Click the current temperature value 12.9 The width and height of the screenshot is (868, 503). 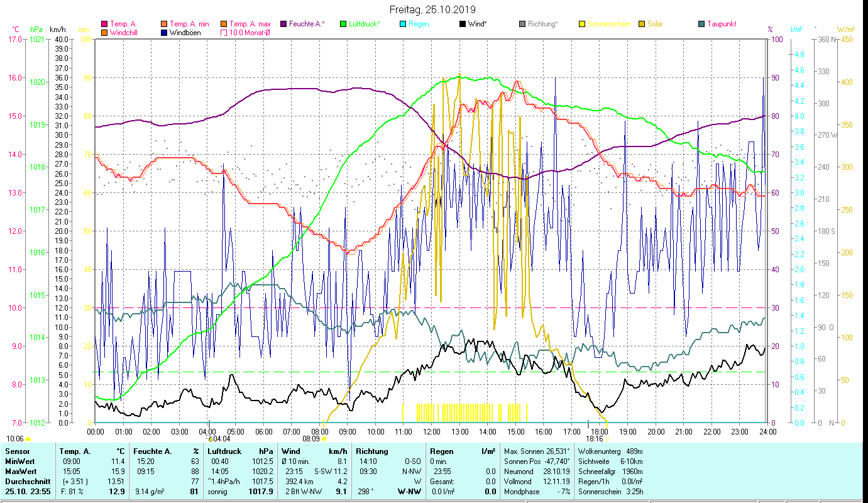coord(118,492)
